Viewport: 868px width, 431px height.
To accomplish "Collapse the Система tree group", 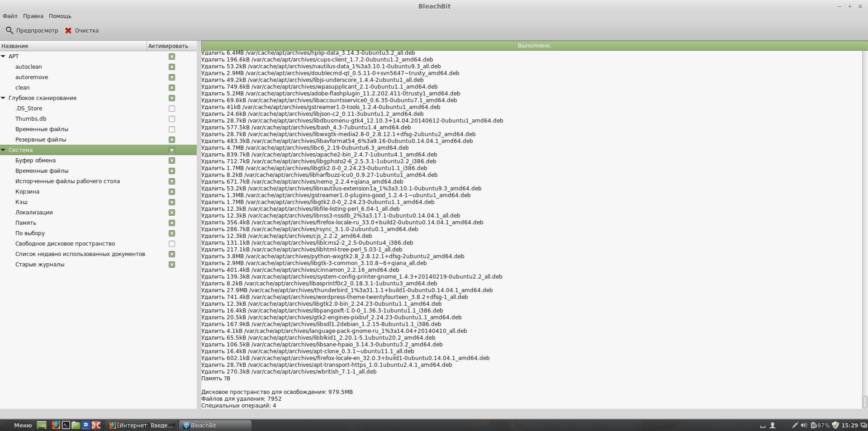I will (3, 150).
